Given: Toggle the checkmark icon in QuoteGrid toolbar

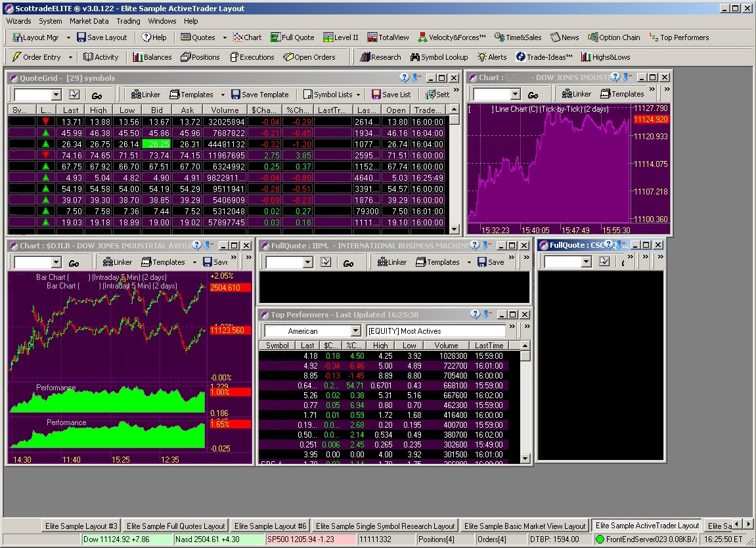Looking at the screenshot, I should 74,95.
